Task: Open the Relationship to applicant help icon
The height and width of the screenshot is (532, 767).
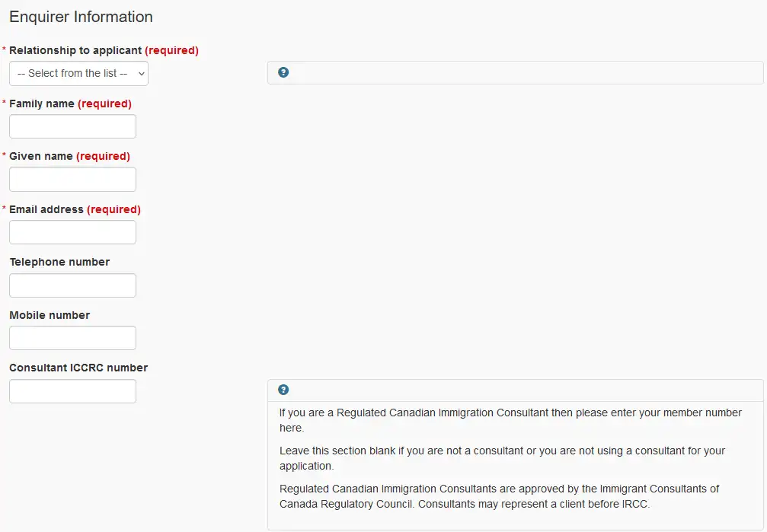Action: (283, 72)
